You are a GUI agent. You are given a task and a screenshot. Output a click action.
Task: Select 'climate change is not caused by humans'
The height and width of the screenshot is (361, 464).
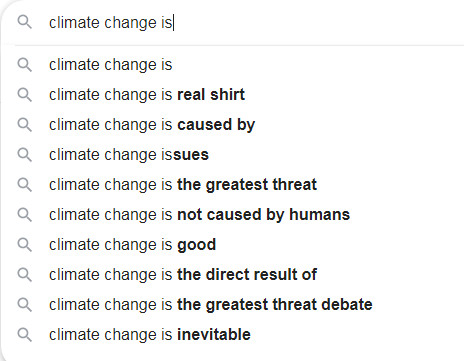point(233,215)
